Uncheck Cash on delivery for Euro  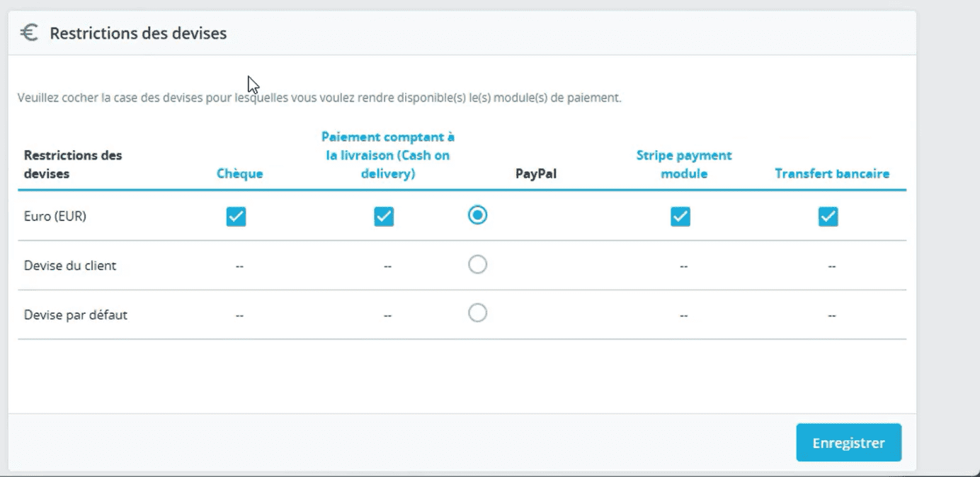point(384,216)
